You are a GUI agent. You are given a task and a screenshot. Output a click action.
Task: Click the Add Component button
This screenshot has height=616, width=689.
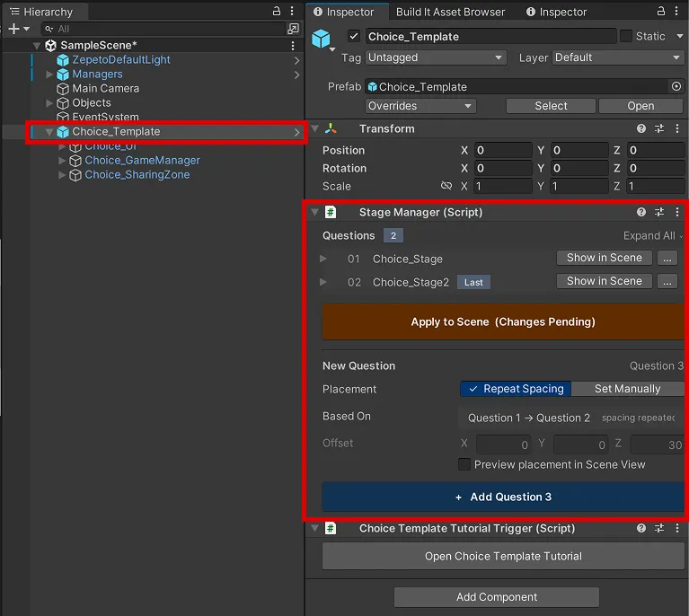pos(497,597)
